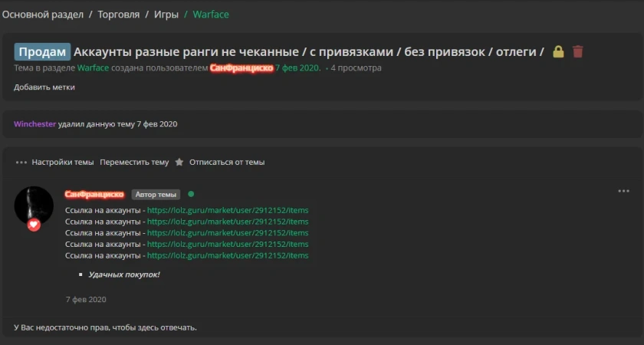Open Настройки темы menu
Viewport: 644px width, 345px height.
[63, 163]
